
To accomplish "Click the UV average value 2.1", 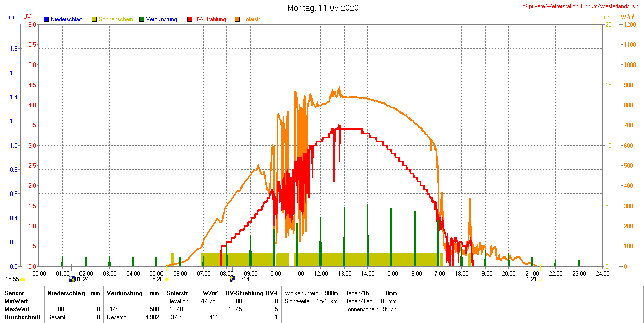I will click(274, 317).
